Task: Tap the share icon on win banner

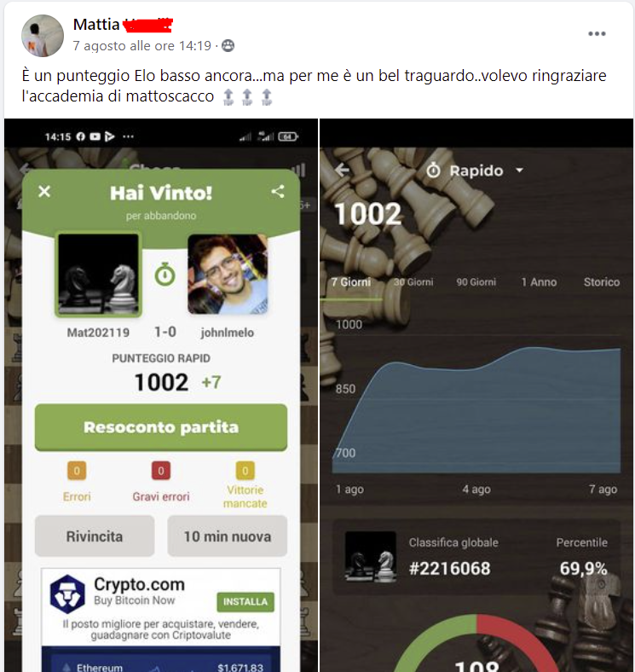Action: [x=278, y=191]
